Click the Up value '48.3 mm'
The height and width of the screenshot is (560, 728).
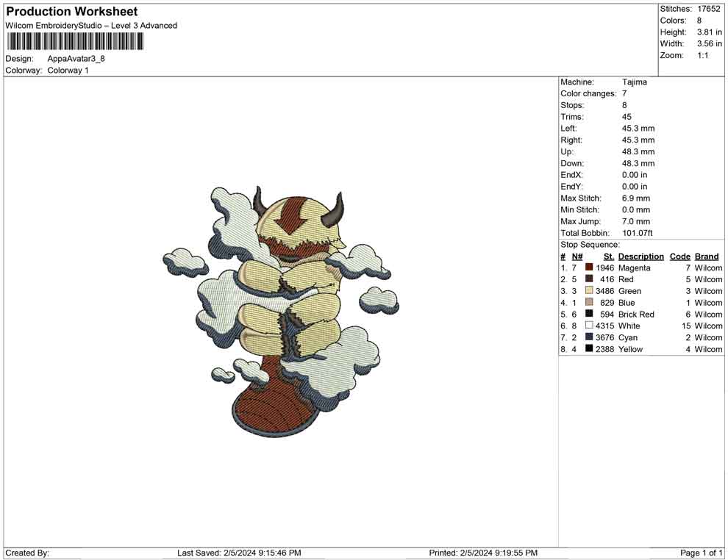(x=638, y=151)
